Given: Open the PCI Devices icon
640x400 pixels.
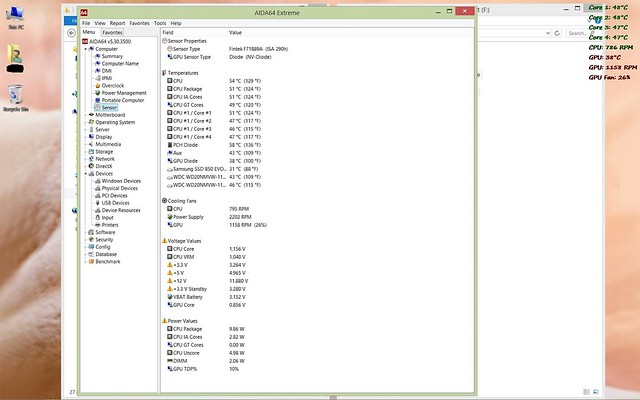Looking at the screenshot, I should click(98, 196).
